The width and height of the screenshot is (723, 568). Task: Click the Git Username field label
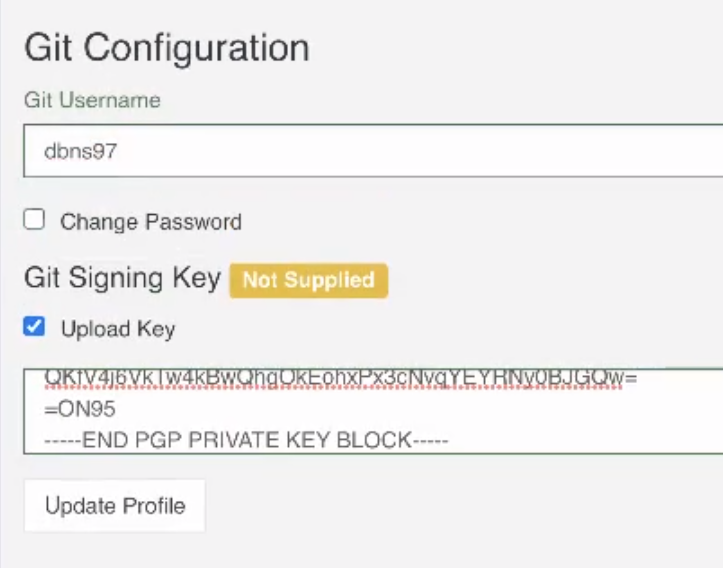coord(92,100)
